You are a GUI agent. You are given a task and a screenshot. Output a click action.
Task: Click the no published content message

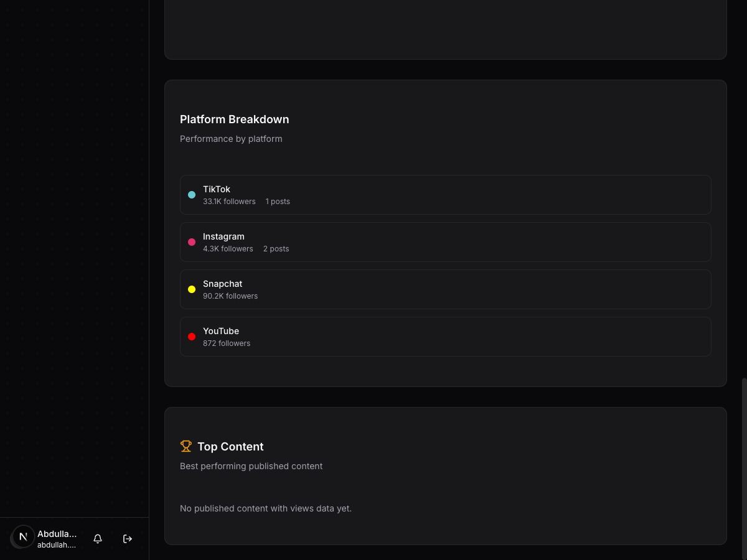click(x=266, y=508)
